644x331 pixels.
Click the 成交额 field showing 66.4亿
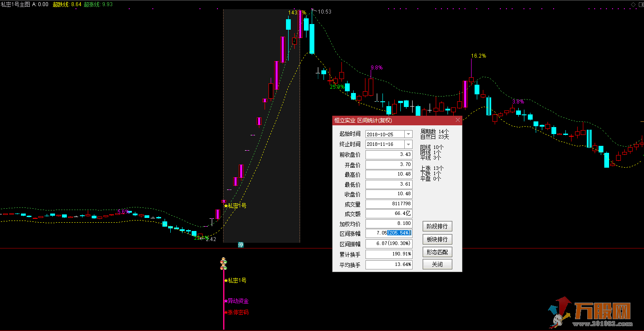[389, 214]
